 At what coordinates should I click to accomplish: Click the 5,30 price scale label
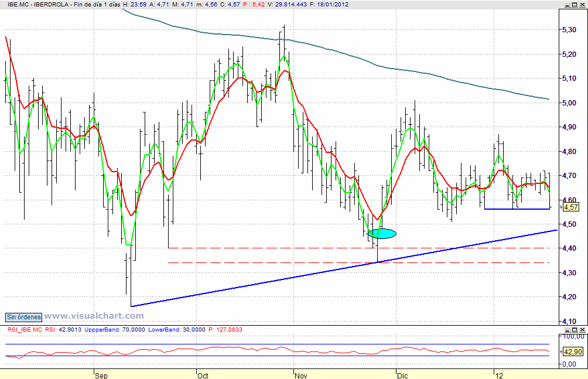tap(569, 30)
